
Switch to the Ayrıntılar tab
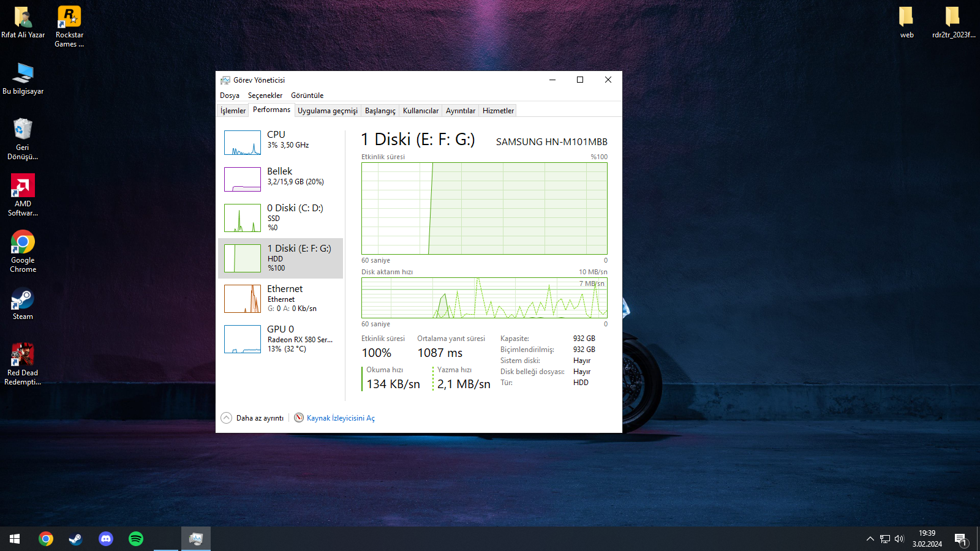click(461, 111)
